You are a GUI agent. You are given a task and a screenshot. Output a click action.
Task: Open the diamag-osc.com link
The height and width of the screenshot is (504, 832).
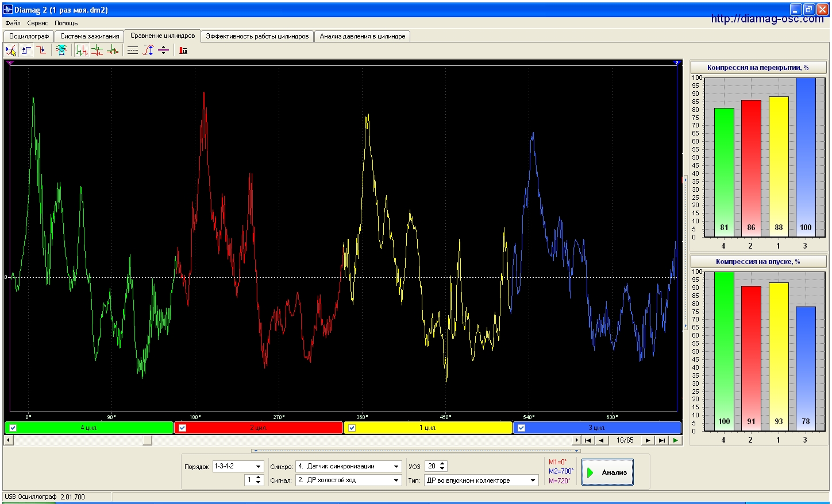(x=767, y=19)
